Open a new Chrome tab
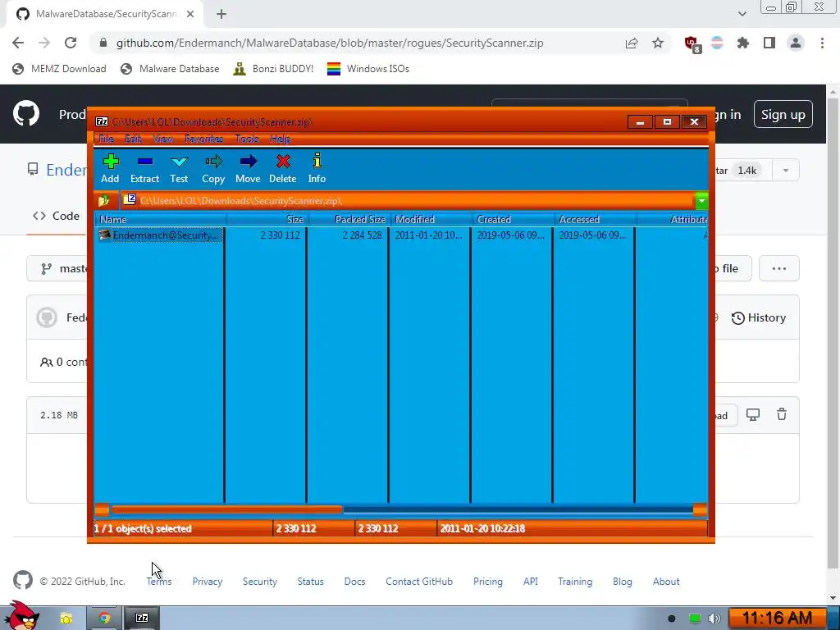The height and width of the screenshot is (630, 840). [x=221, y=14]
